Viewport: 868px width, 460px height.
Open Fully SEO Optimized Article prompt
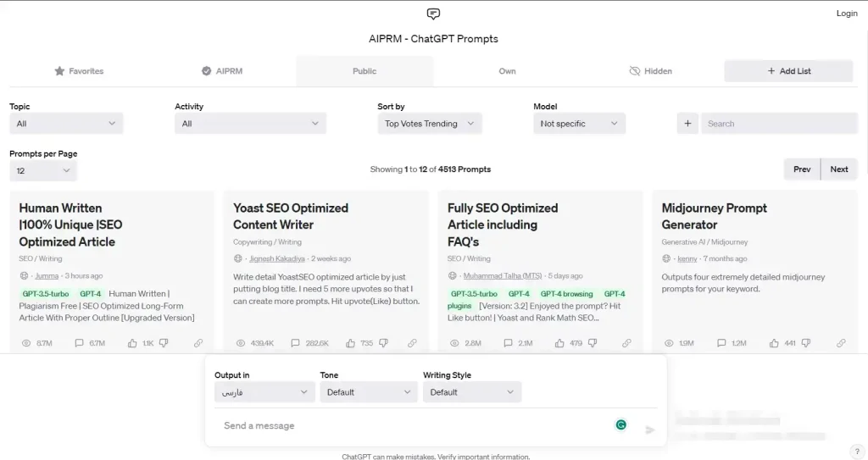pyautogui.click(x=503, y=224)
